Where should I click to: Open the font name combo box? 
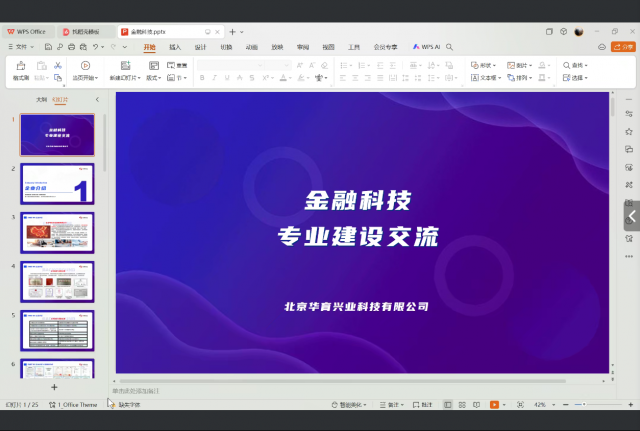230,65
